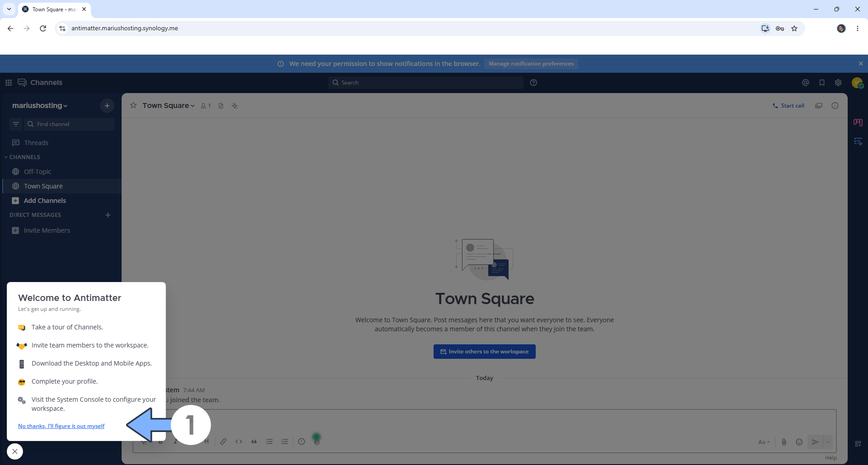Open send options dropdown arrow
The height and width of the screenshot is (465, 868).
point(828,442)
